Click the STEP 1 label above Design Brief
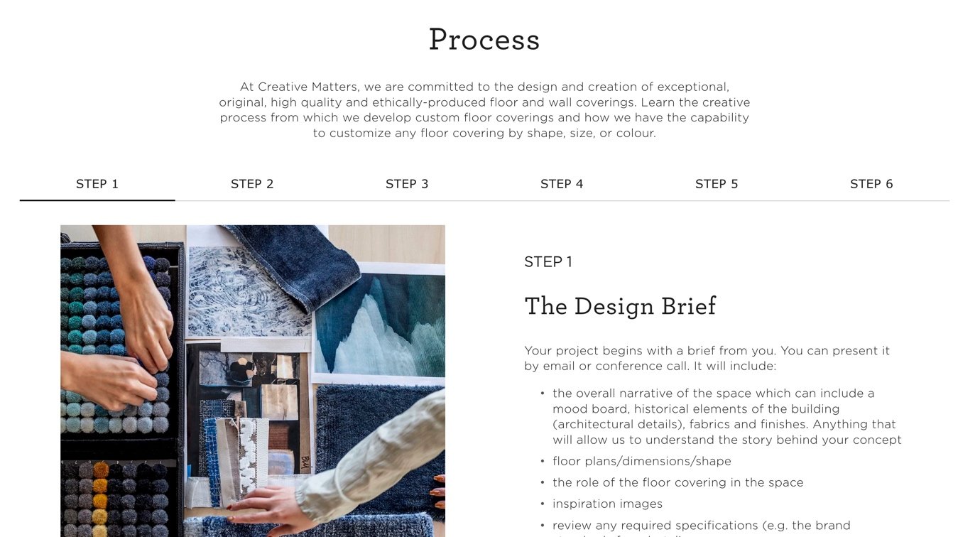The width and height of the screenshot is (980, 537). point(548,262)
